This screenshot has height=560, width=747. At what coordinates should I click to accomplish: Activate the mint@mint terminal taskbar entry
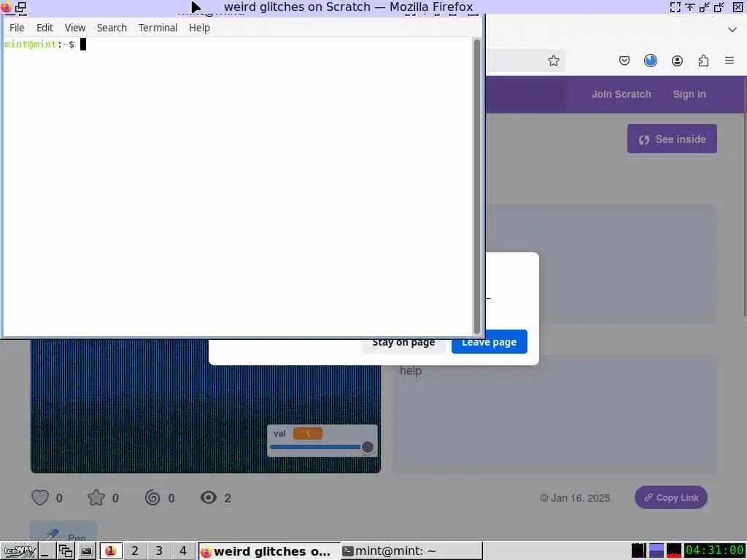tap(412, 551)
